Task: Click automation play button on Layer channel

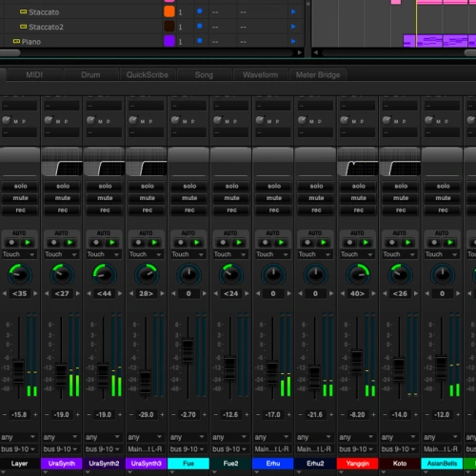Action: 28,243
